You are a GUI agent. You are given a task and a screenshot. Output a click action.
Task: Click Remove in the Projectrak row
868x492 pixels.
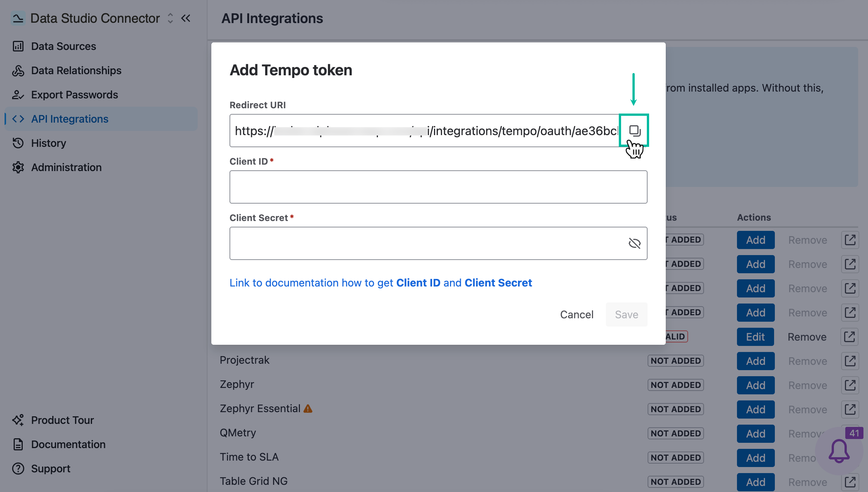(808, 361)
